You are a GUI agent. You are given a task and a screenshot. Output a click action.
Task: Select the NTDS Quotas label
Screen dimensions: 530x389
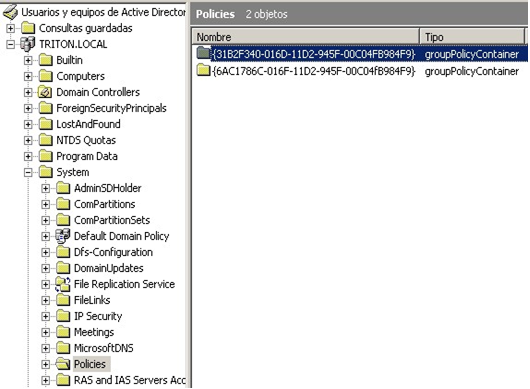point(86,140)
